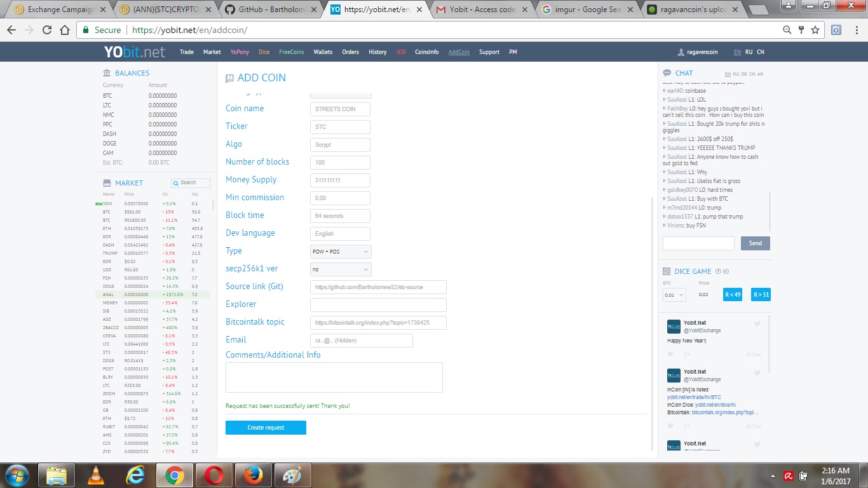
Task: Open the Market menu item
Action: coord(212,52)
